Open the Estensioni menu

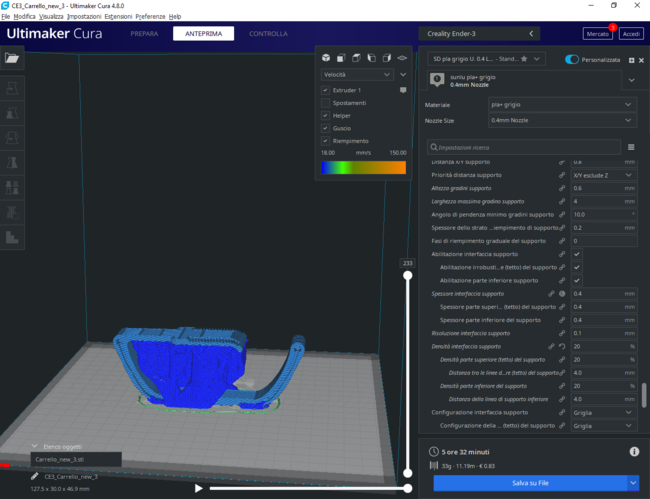(x=118, y=17)
